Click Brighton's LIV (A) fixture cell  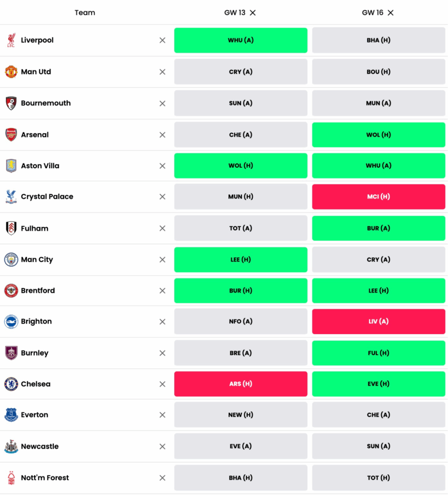click(x=378, y=322)
